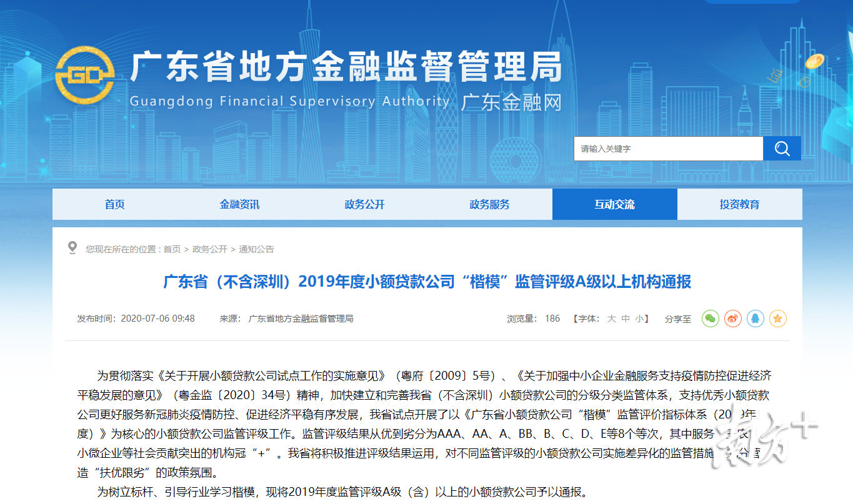This screenshot has height=504, width=853.
Task: Open the 政务公开 navigation menu
Action: 364,204
